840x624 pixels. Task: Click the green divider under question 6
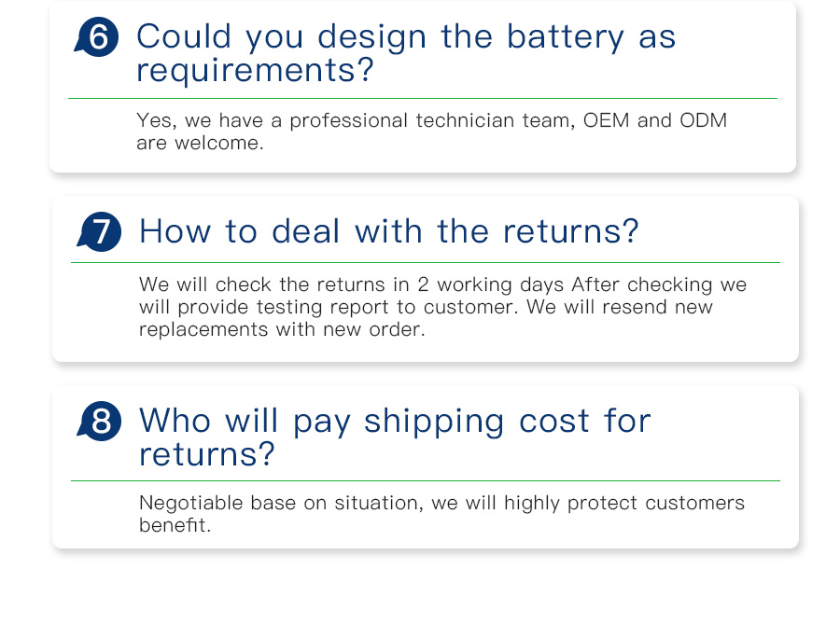coord(423,99)
